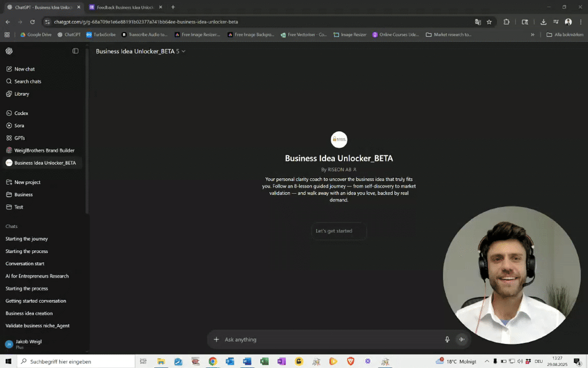Viewport: 588px width, 368px height.
Task: Create a New project
Action: (28, 182)
